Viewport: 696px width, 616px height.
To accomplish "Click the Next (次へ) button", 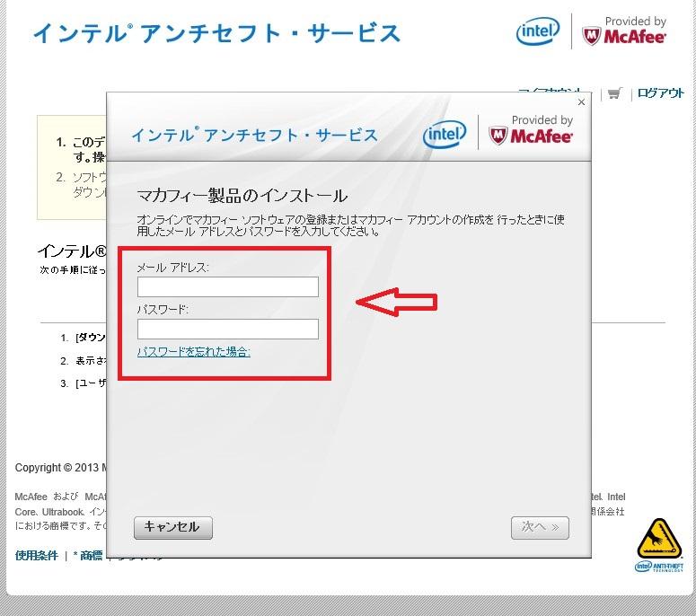I will tap(540, 528).
